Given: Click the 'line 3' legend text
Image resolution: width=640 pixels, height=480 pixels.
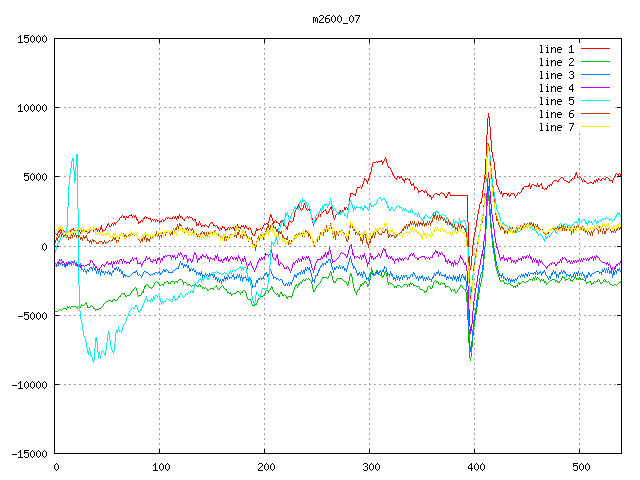Looking at the screenshot, I should click(557, 75).
